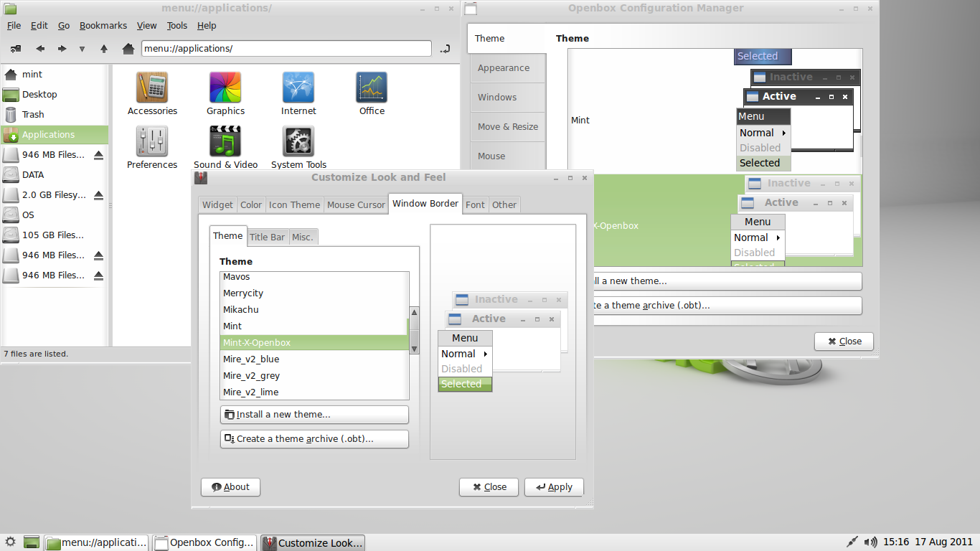
Task: Click the Home folder toolbar icon
Action: tap(128, 49)
